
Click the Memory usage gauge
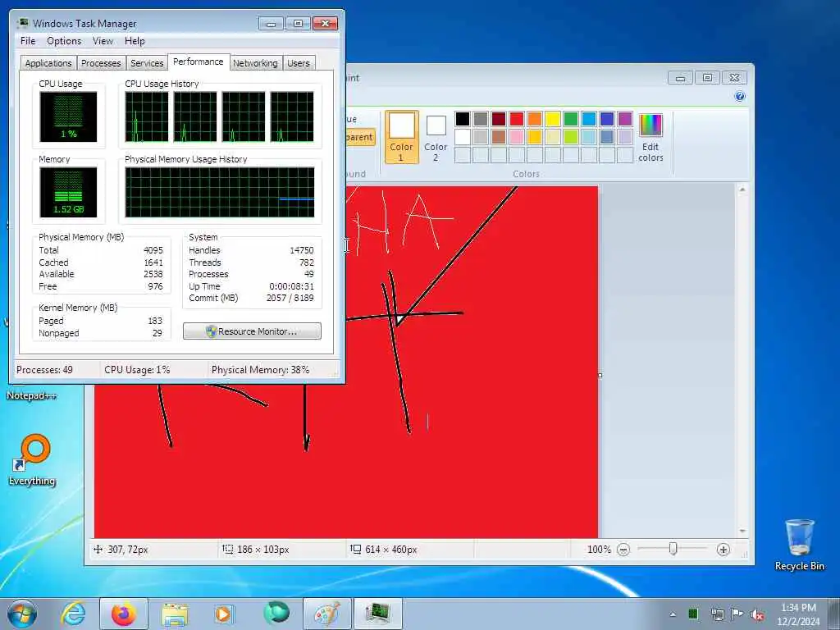click(68, 192)
